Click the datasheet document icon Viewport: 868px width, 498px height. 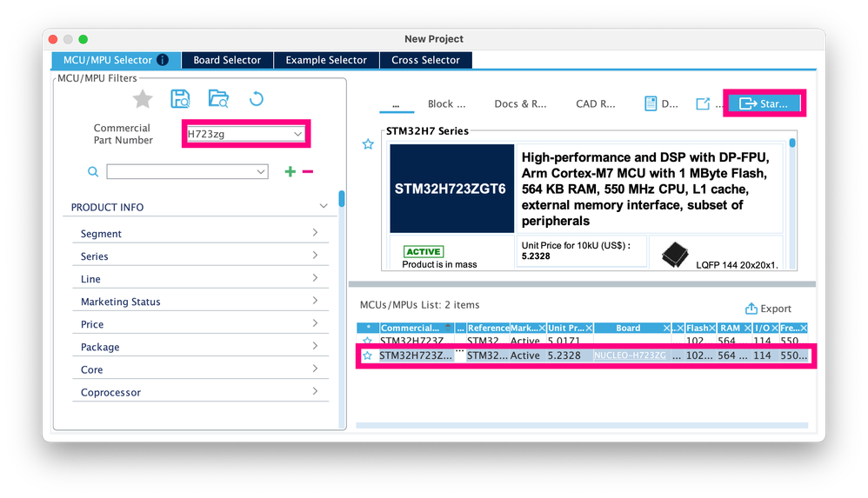[651, 103]
